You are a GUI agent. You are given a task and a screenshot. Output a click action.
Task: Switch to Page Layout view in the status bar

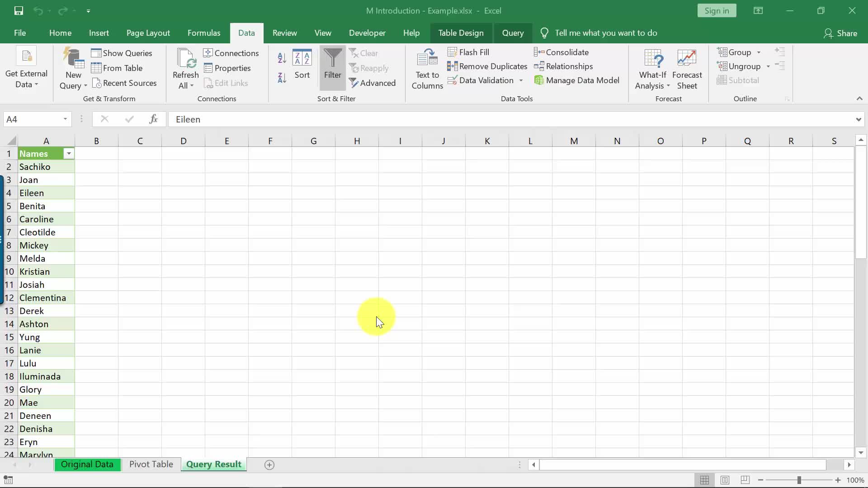click(725, 480)
